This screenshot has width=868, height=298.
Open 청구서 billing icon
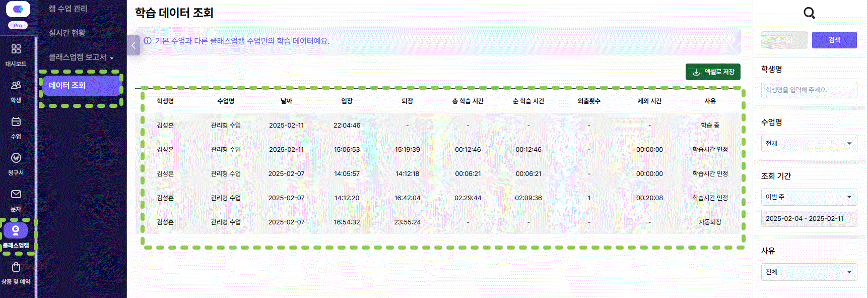16,158
